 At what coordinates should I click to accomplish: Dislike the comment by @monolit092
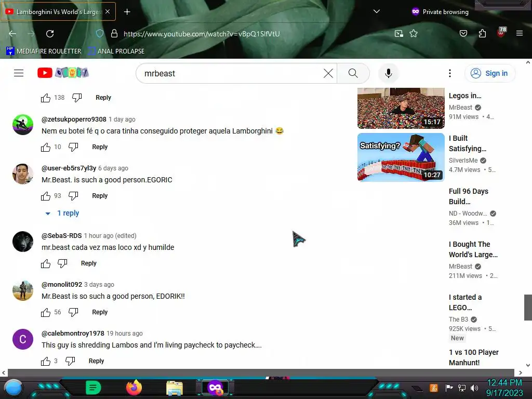pos(73,312)
